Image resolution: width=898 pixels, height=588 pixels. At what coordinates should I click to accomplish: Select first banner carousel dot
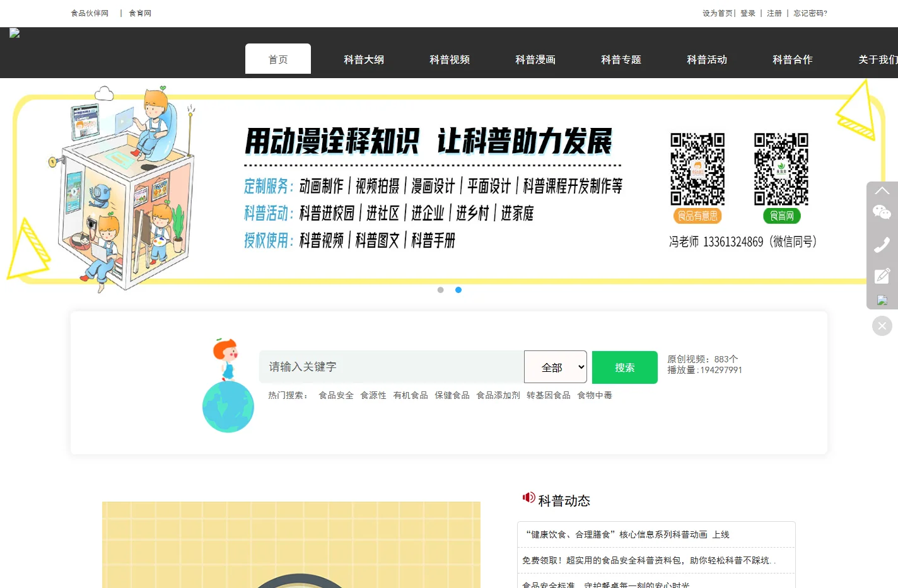tap(441, 290)
